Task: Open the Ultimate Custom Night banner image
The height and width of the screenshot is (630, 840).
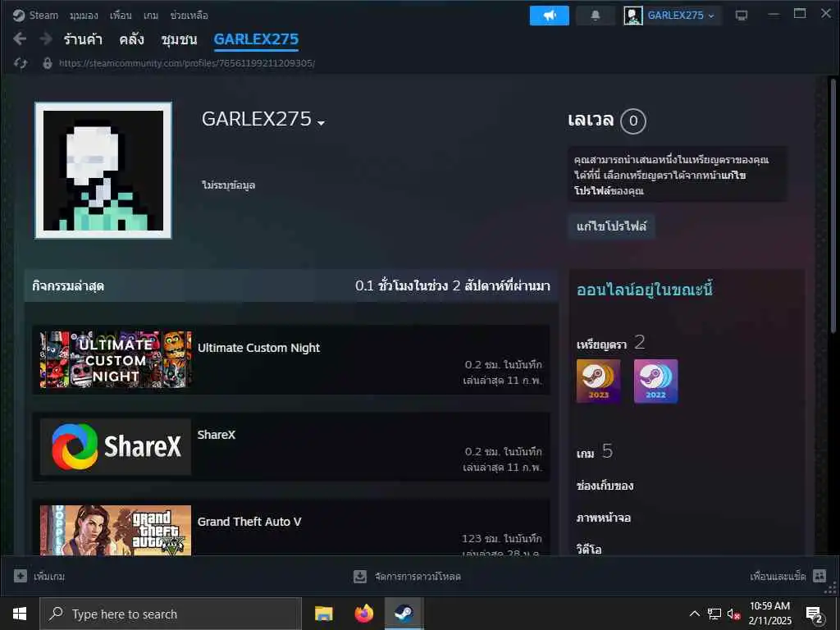Action: tap(115, 359)
